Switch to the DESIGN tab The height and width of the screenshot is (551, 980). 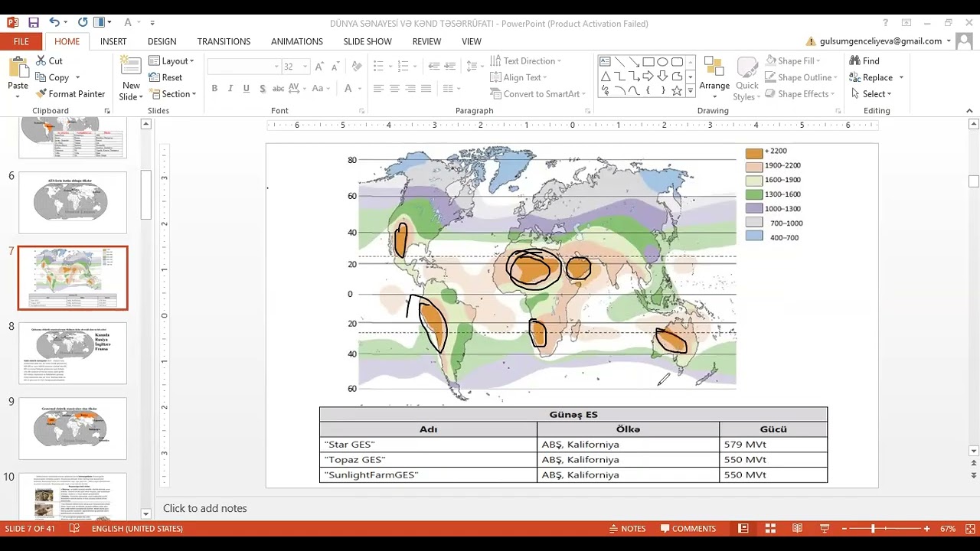(x=162, y=41)
